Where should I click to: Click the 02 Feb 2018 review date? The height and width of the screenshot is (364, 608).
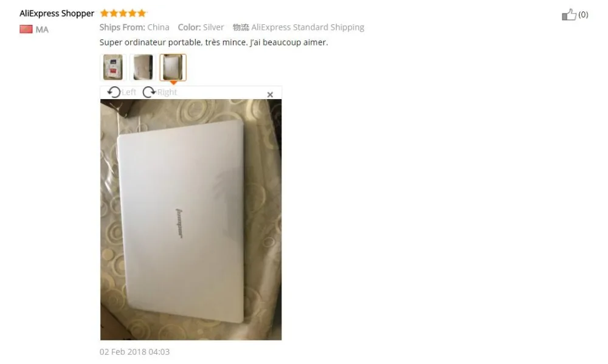[134, 352]
